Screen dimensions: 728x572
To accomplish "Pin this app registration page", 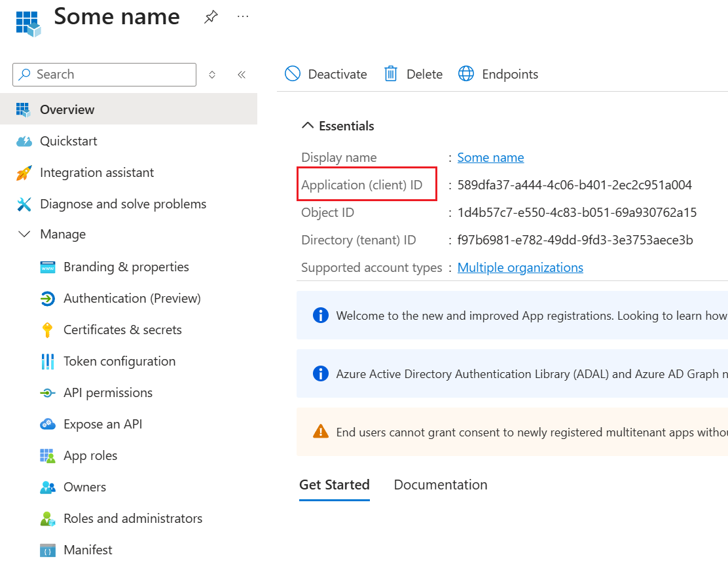I will tap(211, 17).
